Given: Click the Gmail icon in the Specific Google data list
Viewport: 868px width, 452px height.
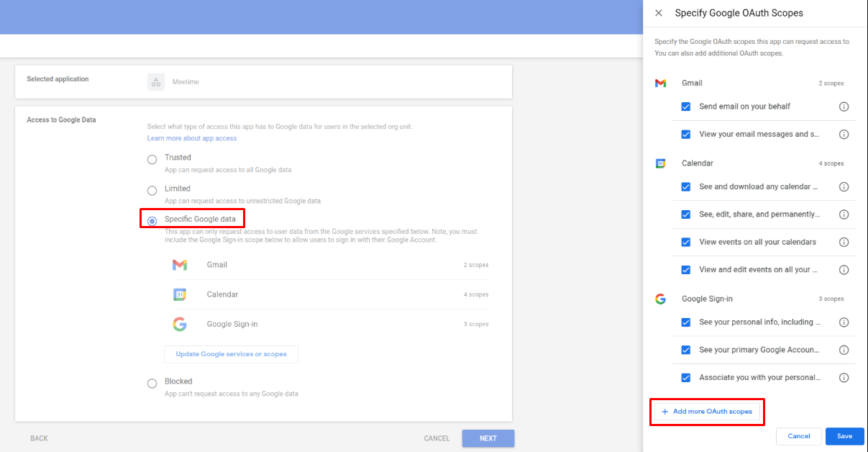Looking at the screenshot, I should point(180,265).
